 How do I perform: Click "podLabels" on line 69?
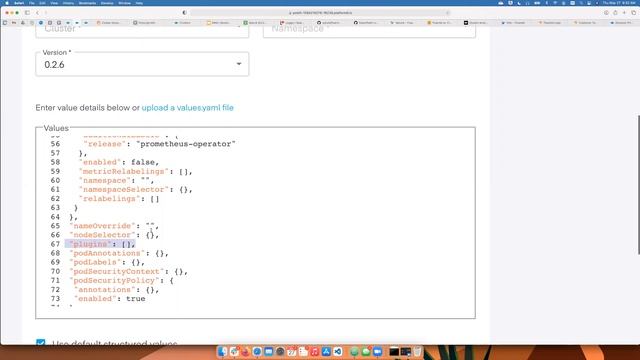pyautogui.click(x=96, y=262)
